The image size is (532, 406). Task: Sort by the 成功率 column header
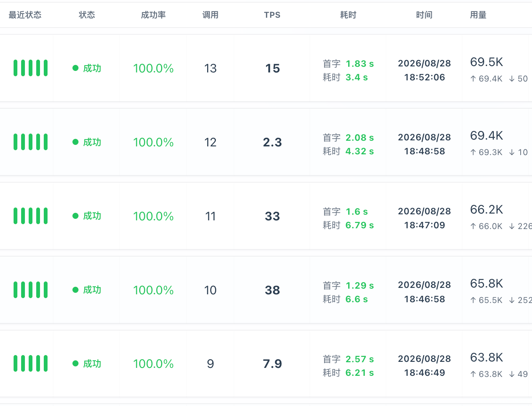tap(153, 15)
